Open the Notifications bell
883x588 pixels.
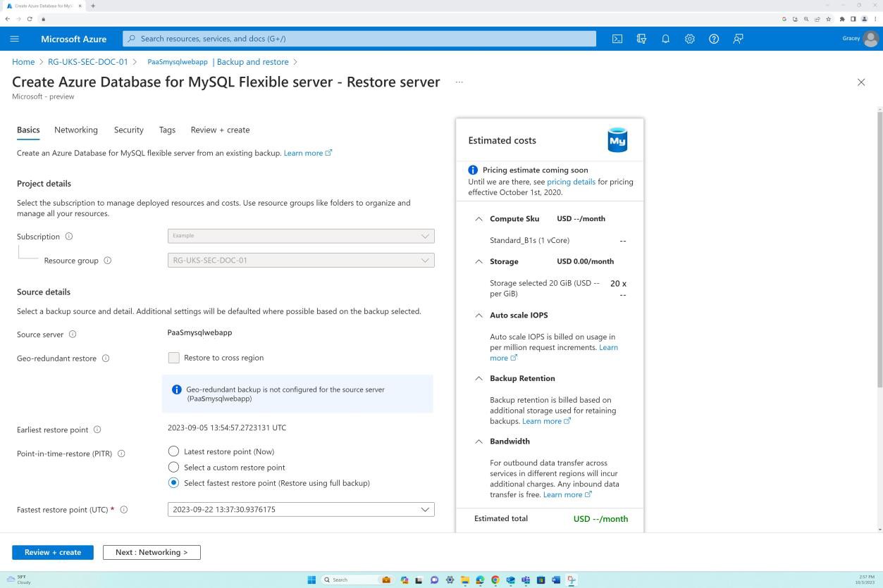coord(665,39)
